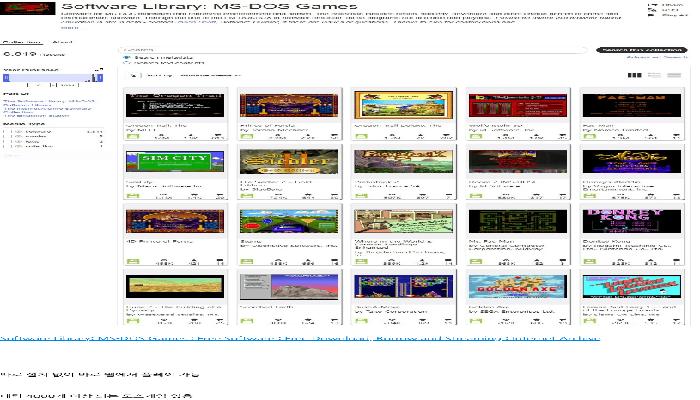This screenshot has width=700, height=400.
Task: Open the Collection tab
Action: (x=20, y=42)
